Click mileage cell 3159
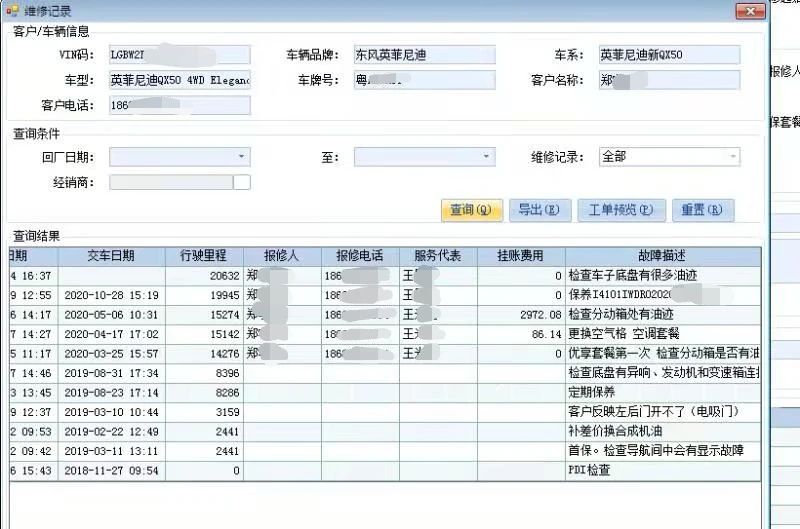This screenshot has width=800, height=529. coord(204,412)
